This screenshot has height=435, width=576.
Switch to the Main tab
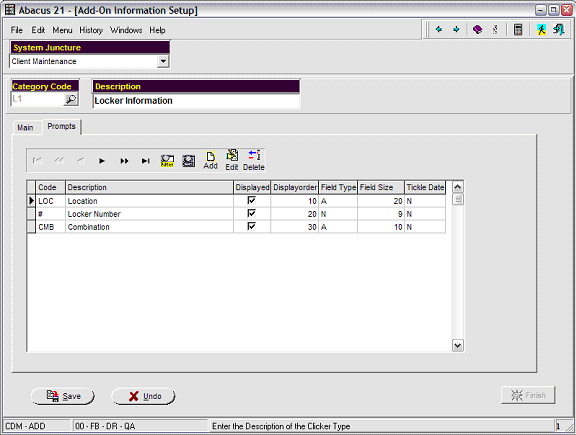[25, 127]
